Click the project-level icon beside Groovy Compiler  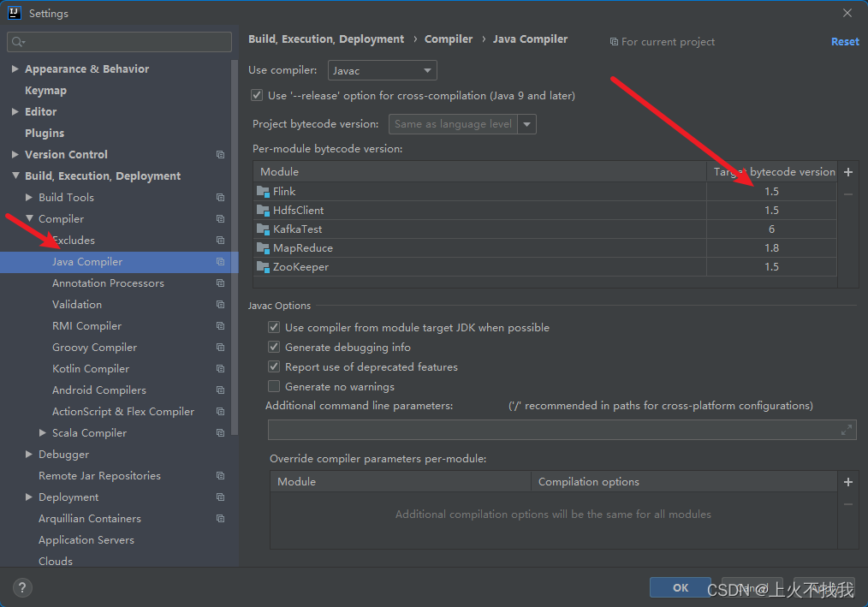[220, 348]
